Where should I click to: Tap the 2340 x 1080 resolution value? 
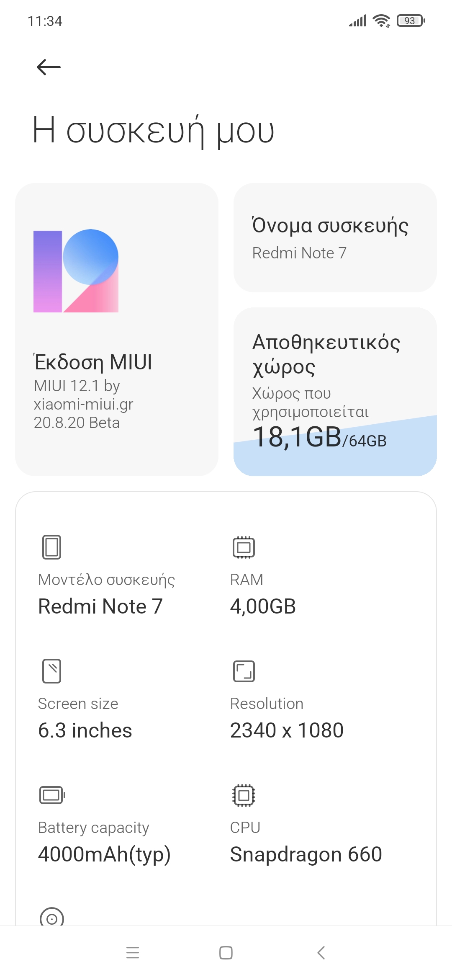pos(287,730)
